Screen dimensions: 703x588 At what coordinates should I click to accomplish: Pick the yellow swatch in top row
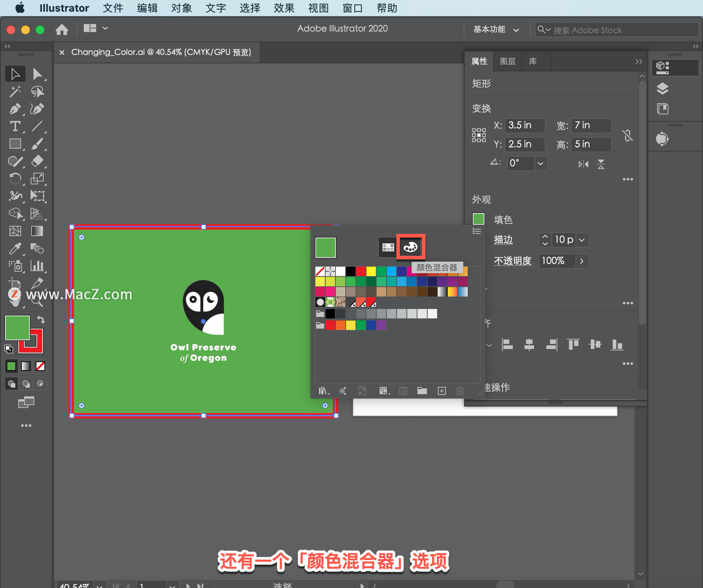tap(371, 271)
